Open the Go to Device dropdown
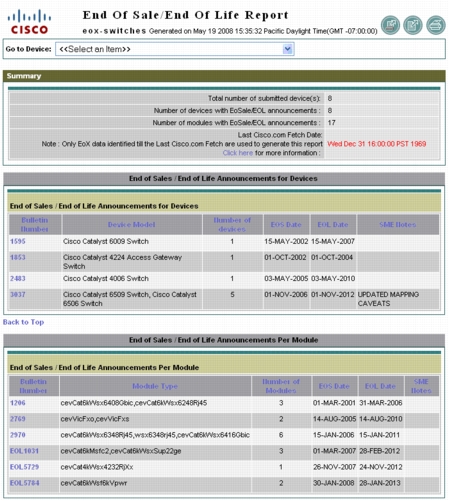The image size is (449, 501). pyautogui.click(x=174, y=49)
